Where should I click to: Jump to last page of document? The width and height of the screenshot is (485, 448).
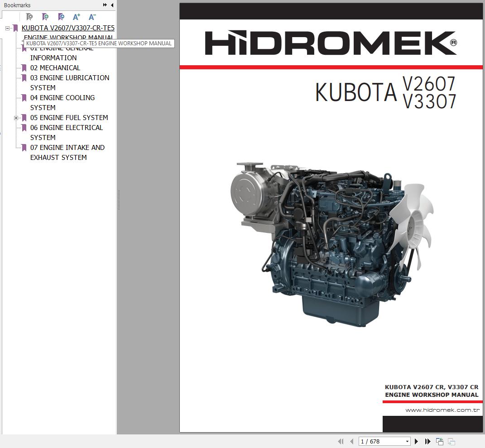427,441
